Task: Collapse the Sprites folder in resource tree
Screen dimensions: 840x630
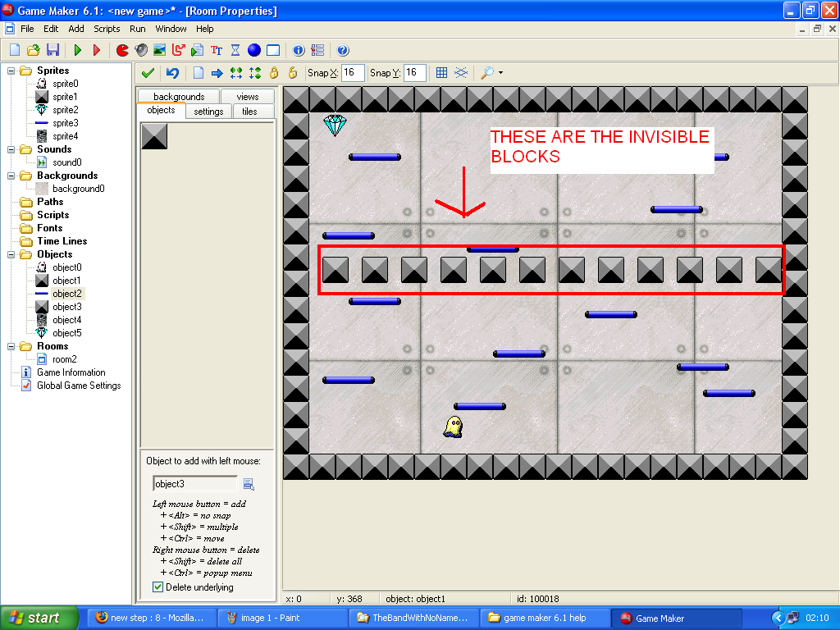Action: [11, 71]
